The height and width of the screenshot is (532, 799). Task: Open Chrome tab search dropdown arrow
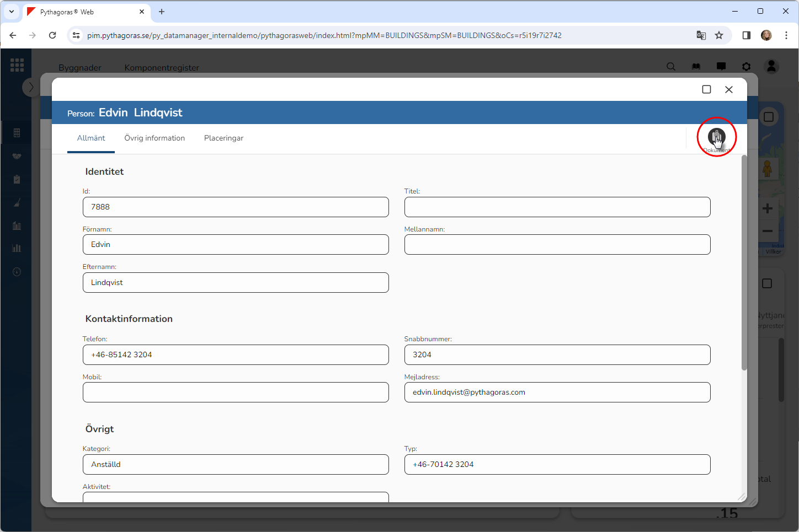pyautogui.click(x=12, y=12)
